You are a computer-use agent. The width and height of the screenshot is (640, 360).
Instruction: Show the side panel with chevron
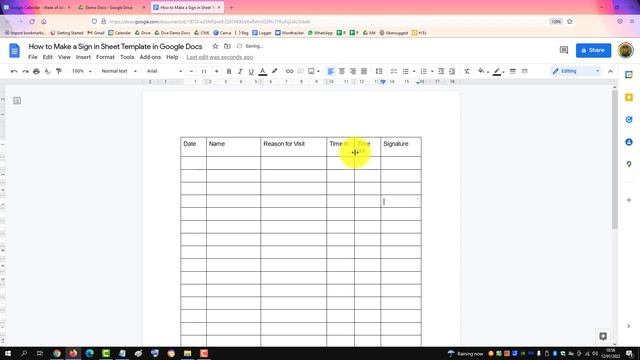629,326
